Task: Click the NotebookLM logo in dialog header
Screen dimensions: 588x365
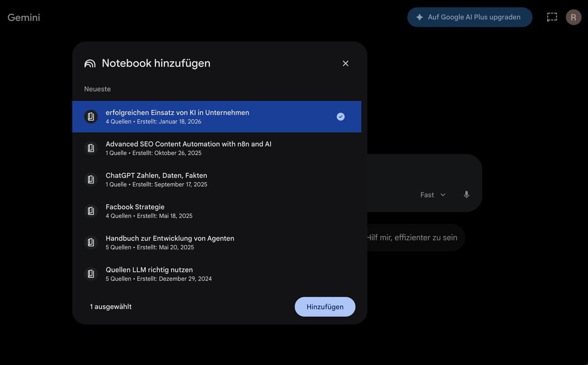Action: point(90,64)
